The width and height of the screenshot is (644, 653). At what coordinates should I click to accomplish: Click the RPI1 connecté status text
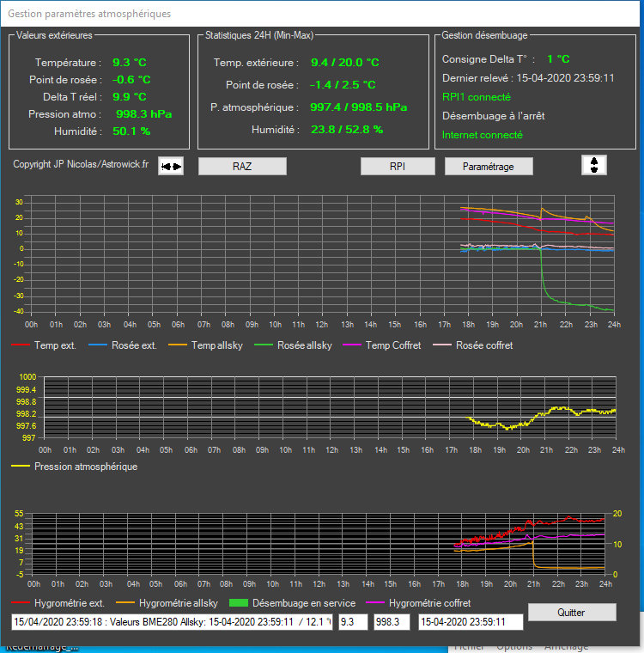pos(477,97)
